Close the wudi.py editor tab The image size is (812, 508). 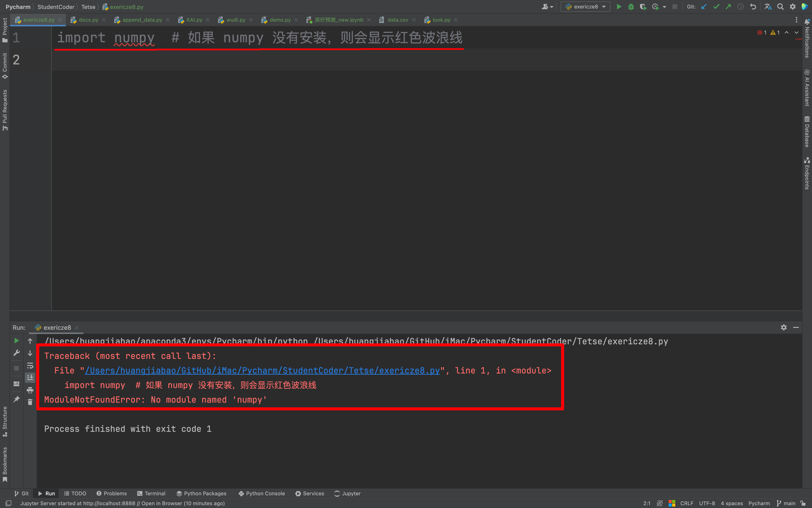coord(251,20)
